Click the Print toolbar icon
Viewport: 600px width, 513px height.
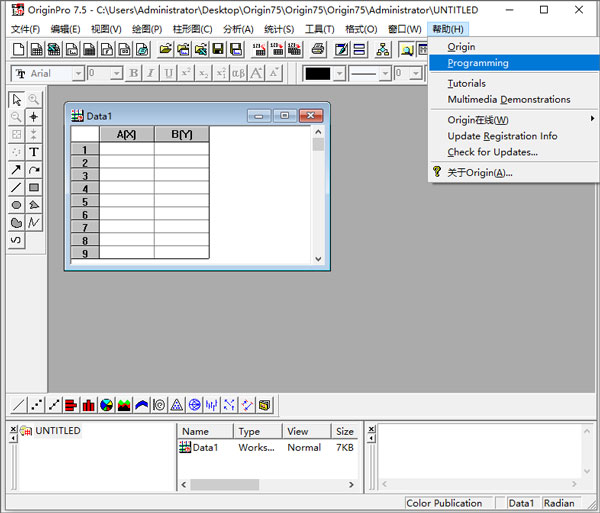tap(318, 49)
